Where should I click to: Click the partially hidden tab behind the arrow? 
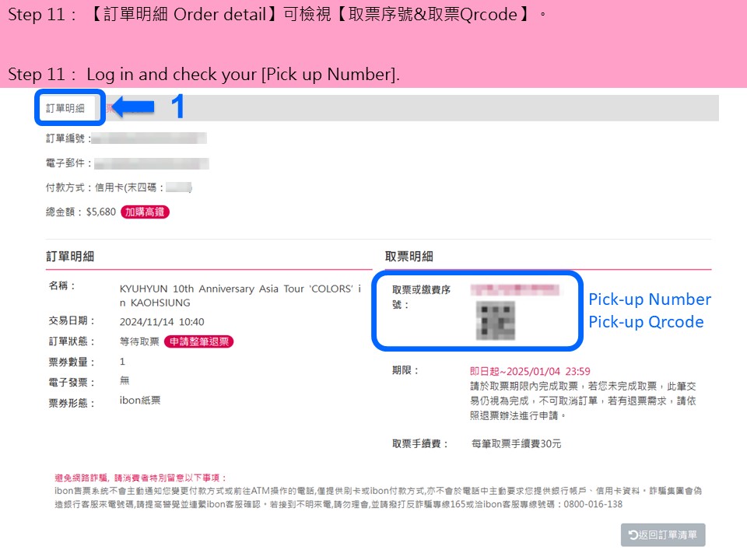[x=109, y=108]
